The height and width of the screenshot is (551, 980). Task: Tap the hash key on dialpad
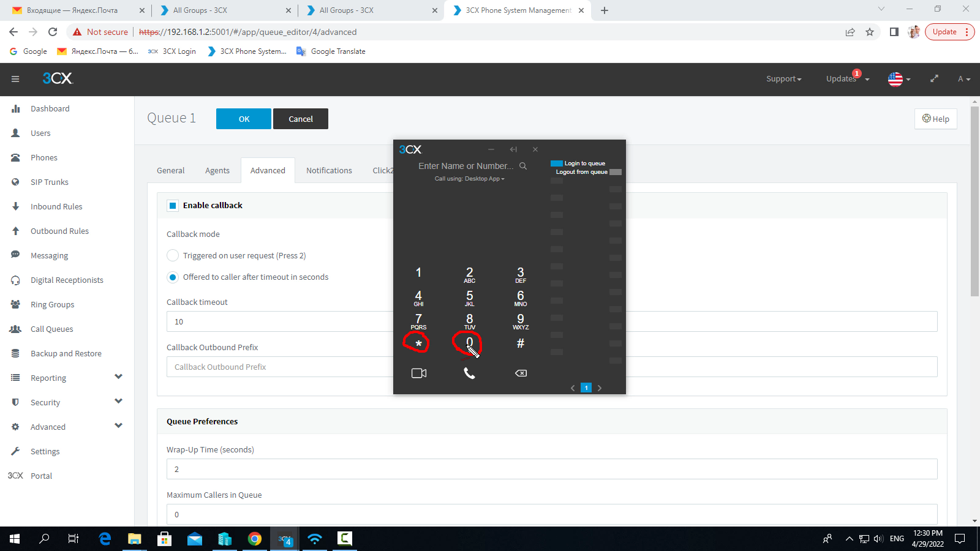521,343
